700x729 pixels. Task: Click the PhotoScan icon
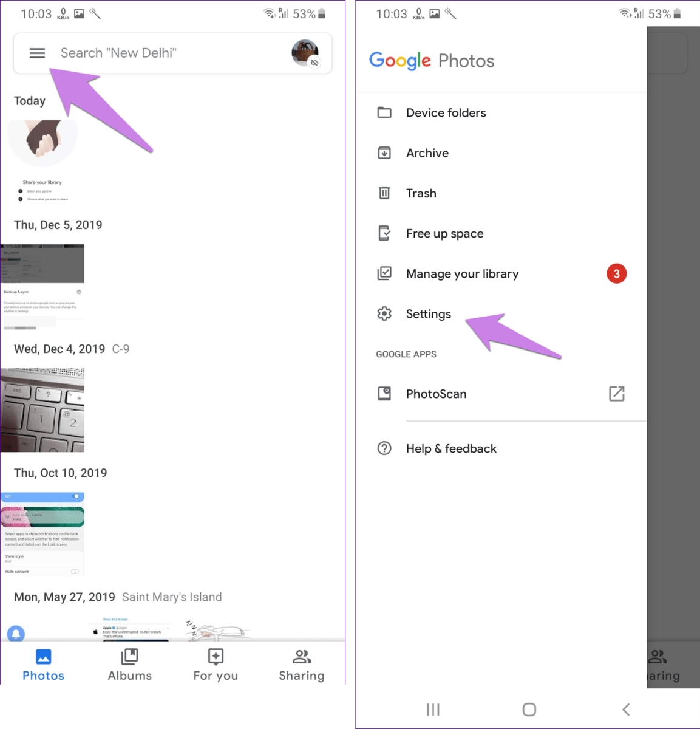[x=384, y=394]
